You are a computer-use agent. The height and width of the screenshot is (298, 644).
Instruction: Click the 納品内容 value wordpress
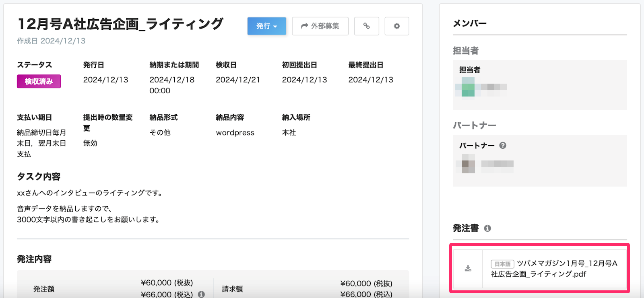pyautogui.click(x=235, y=133)
